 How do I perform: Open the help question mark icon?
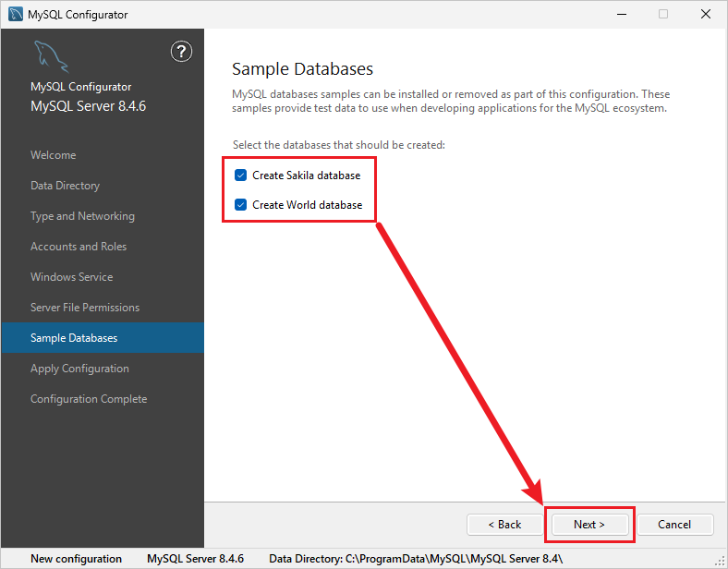[x=181, y=52]
